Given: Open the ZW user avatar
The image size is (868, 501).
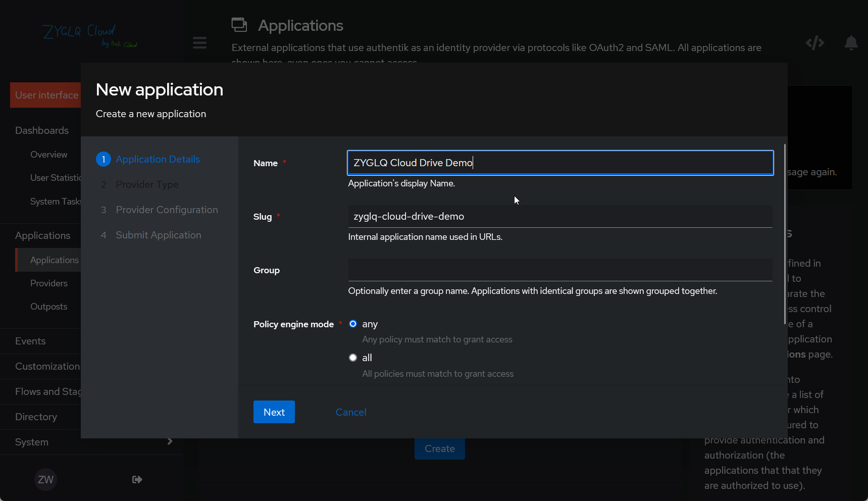Looking at the screenshot, I should [45, 479].
